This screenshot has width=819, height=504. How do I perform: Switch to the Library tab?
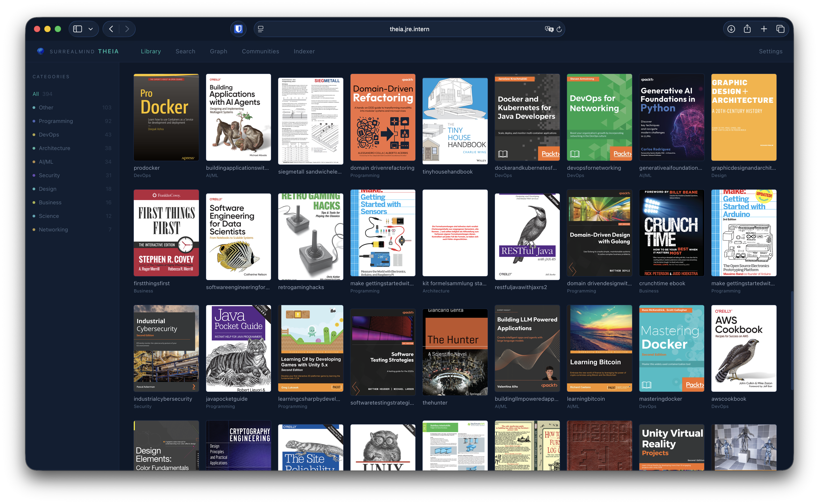(x=151, y=51)
